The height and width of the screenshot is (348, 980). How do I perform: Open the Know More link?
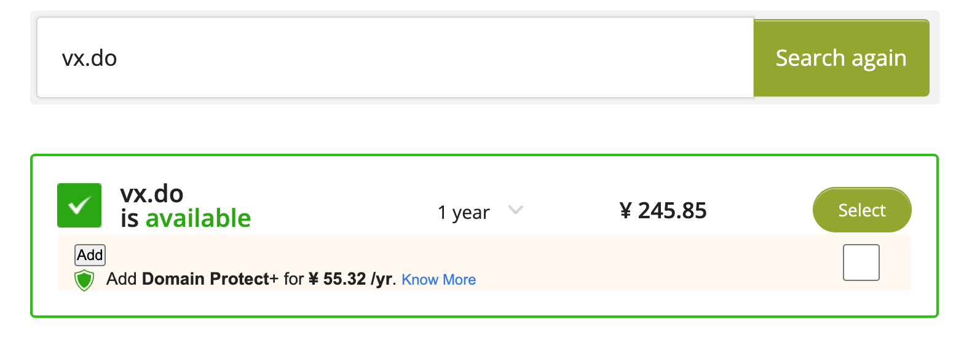coord(438,280)
